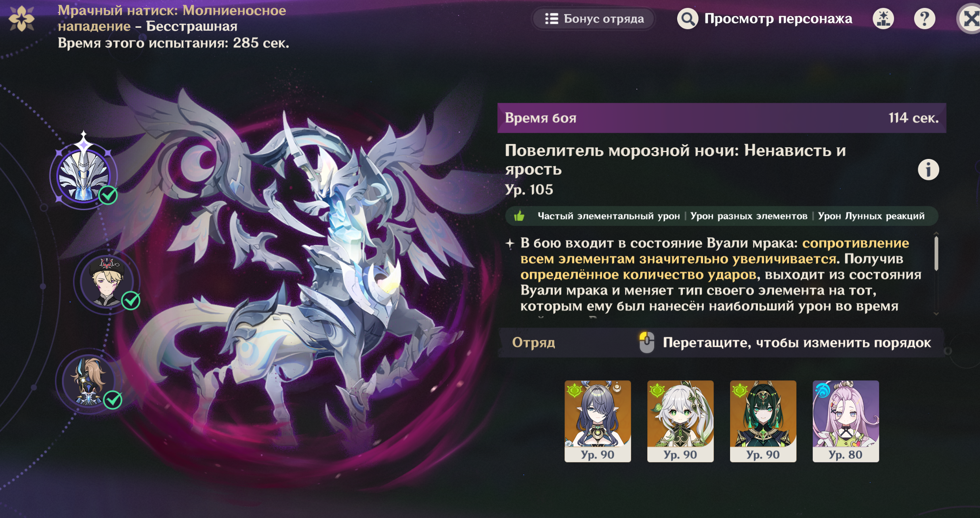The height and width of the screenshot is (518, 980).
Task: Click the green checkmark on second boss
Action: (x=131, y=300)
